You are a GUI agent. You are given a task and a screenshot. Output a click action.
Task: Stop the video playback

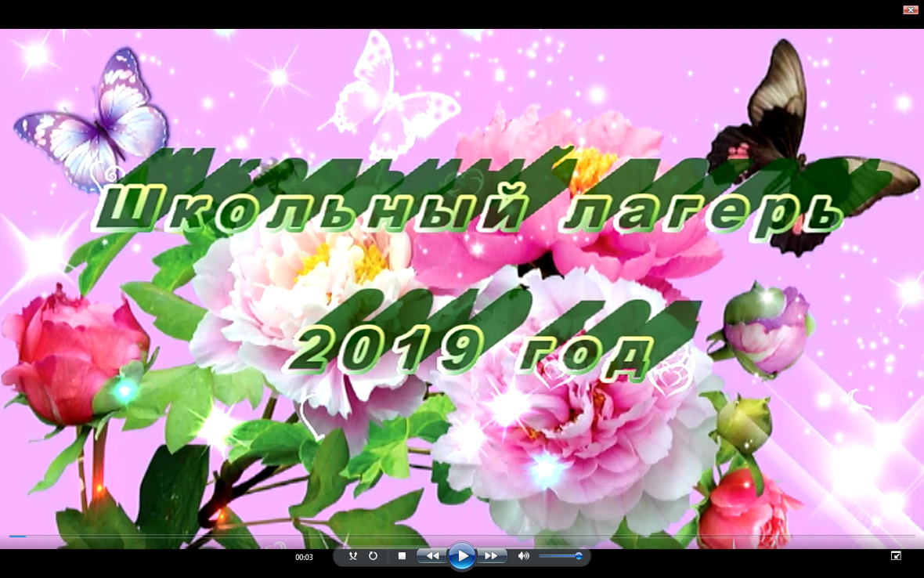[x=402, y=555]
